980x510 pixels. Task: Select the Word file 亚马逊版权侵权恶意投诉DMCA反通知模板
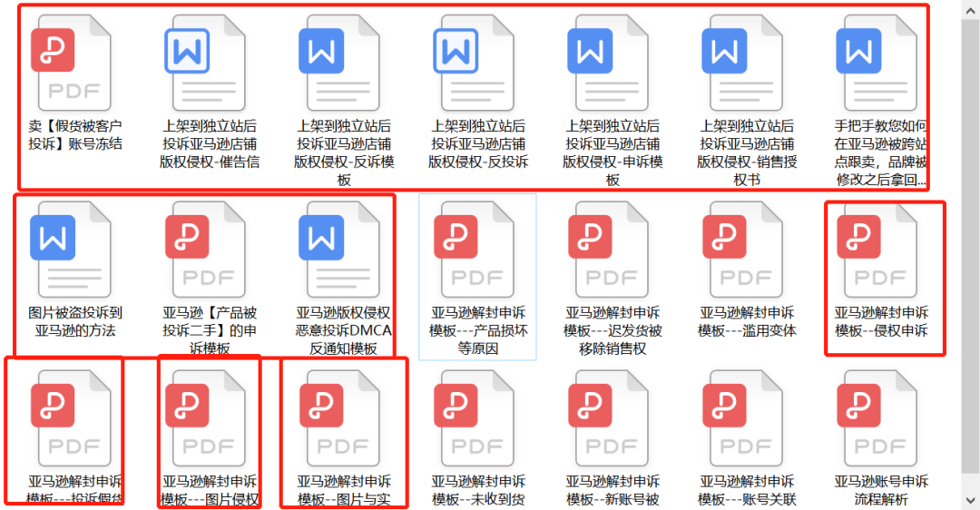(344, 278)
